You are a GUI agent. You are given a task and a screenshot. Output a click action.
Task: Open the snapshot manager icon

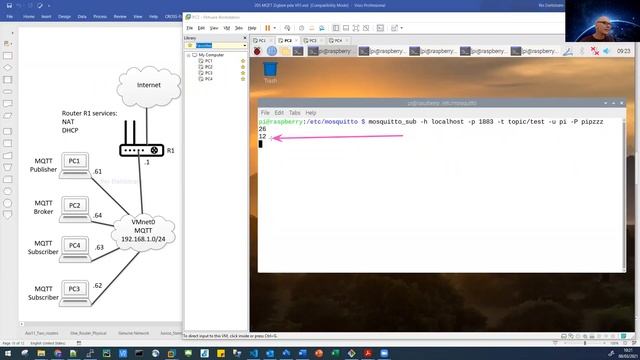point(322,28)
